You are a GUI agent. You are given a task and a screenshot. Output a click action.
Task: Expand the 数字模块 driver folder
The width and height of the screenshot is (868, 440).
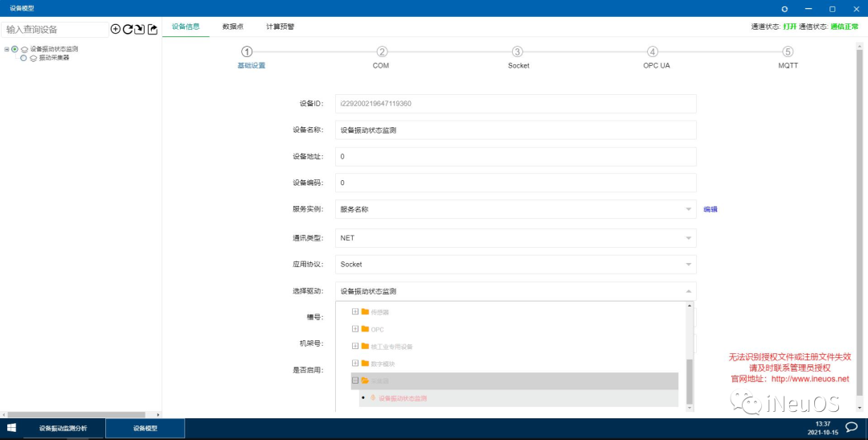click(x=355, y=364)
